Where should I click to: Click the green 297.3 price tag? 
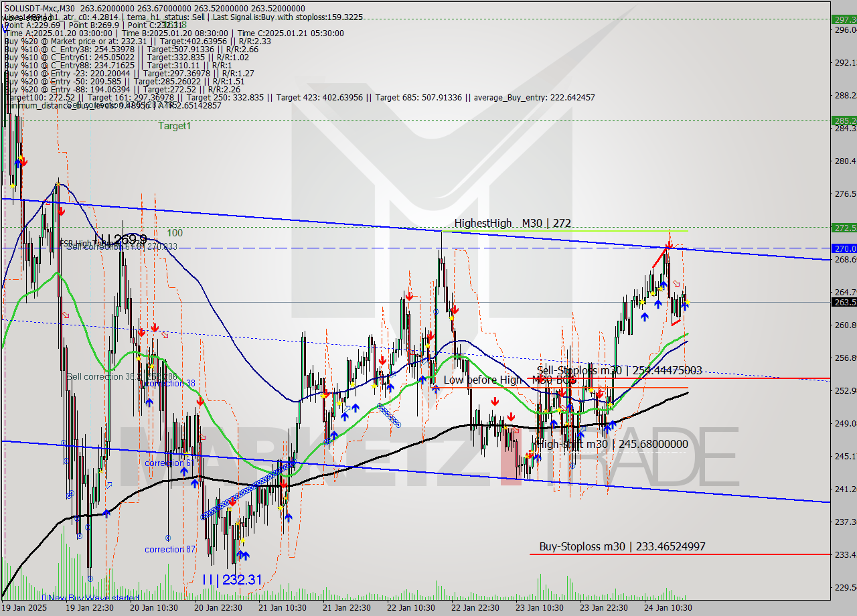pos(844,19)
